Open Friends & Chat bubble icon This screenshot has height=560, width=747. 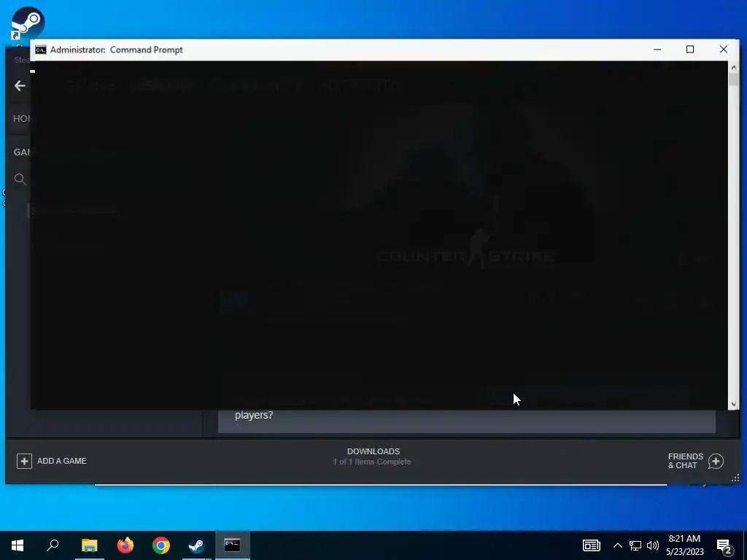coord(716,461)
